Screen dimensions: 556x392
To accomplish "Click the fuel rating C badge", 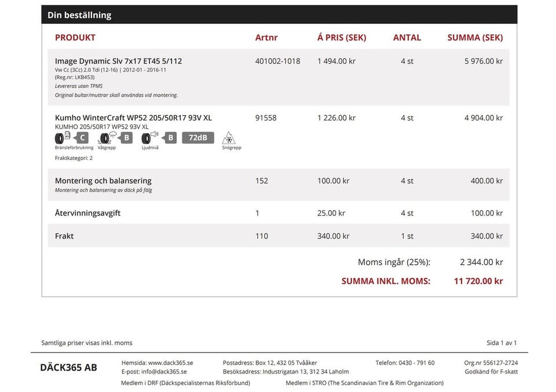I will 81,138.
